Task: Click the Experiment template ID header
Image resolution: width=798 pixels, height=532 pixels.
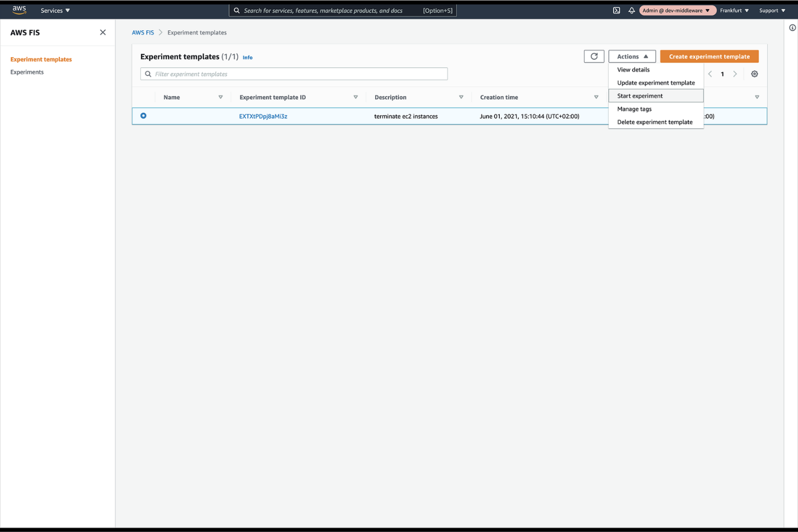Action: point(272,97)
